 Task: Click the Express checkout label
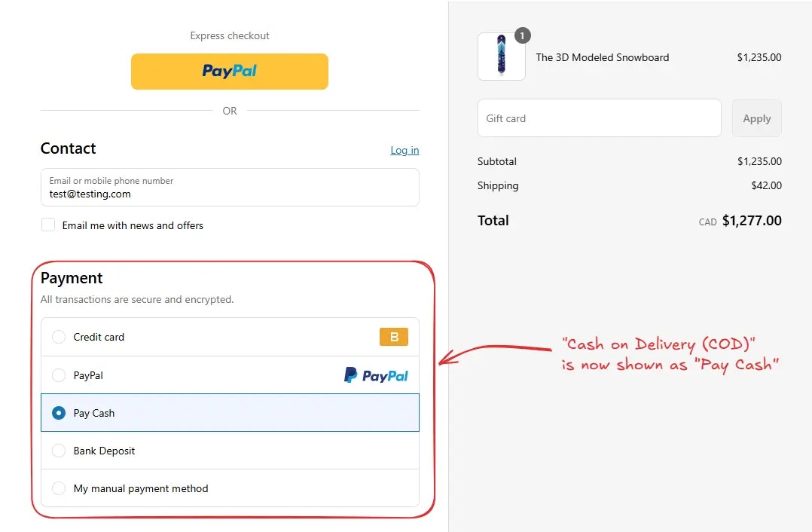[230, 35]
